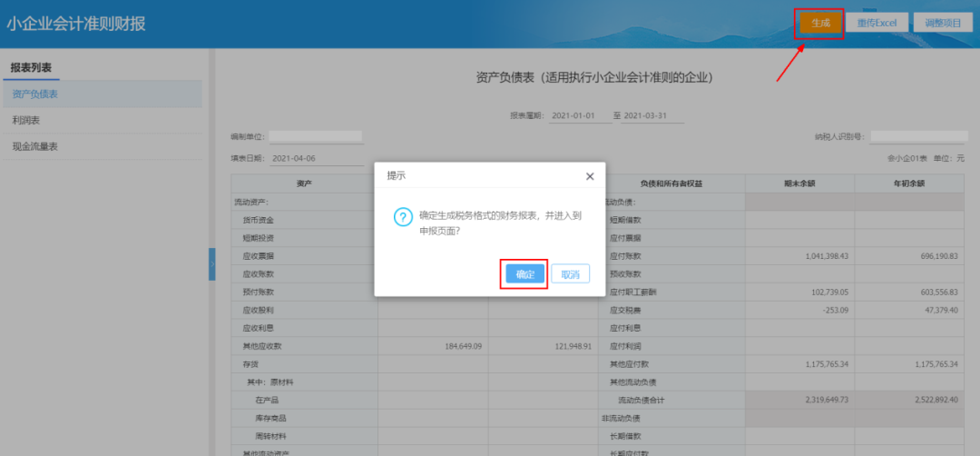980x456 pixels.
Task: Click the 短期借款 row label
Action: (625, 220)
